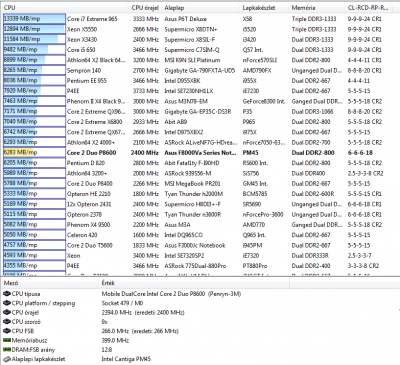
Task: Click the highlighted 6283 MB/mp result bar
Action: [34, 152]
